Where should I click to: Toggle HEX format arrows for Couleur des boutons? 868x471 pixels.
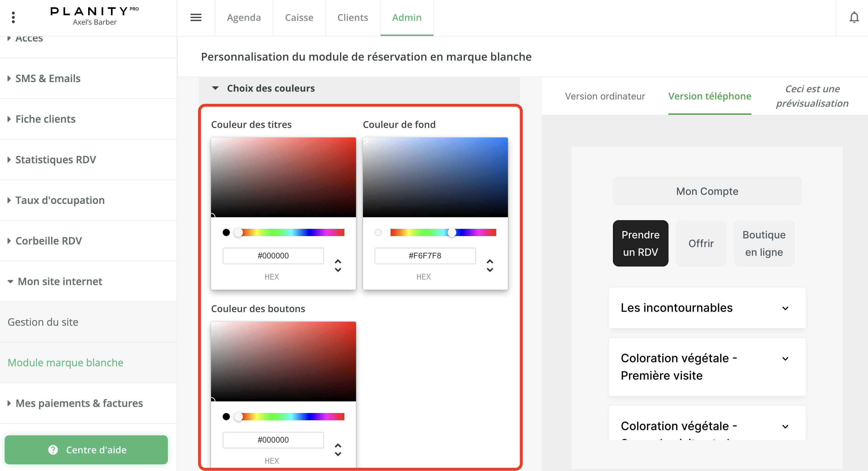point(338,450)
